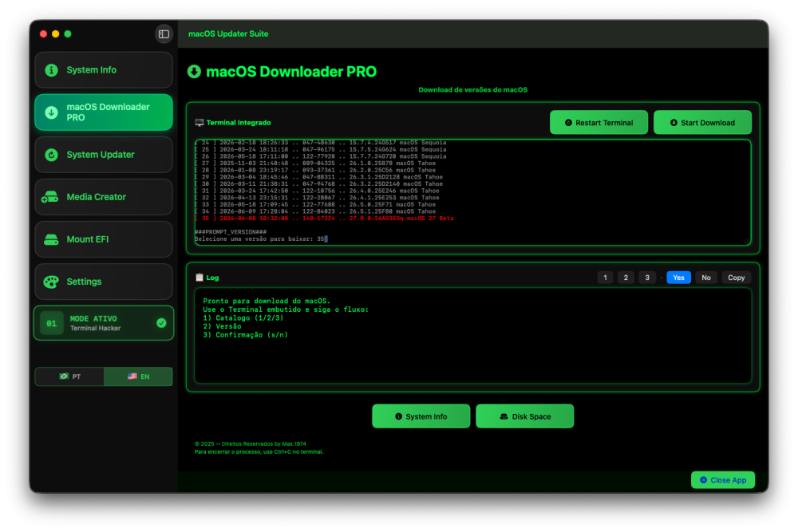
Task: Choose catalog option 2 in Log
Action: coord(626,278)
